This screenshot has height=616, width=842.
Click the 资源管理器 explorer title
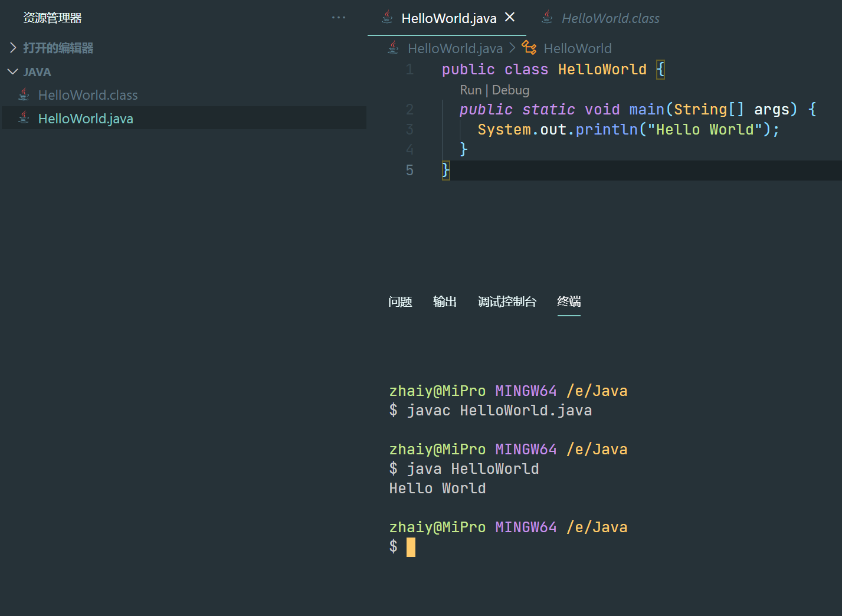(53, 18)
